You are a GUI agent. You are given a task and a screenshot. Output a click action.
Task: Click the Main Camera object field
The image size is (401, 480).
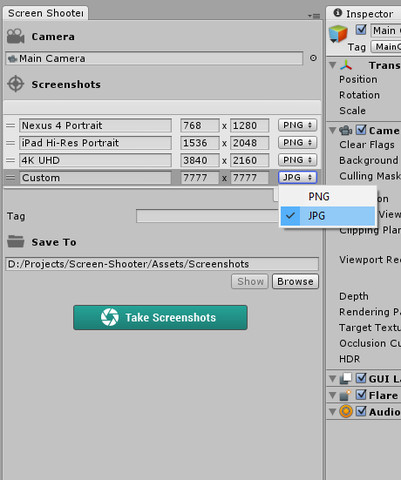(x=154, y=58)
